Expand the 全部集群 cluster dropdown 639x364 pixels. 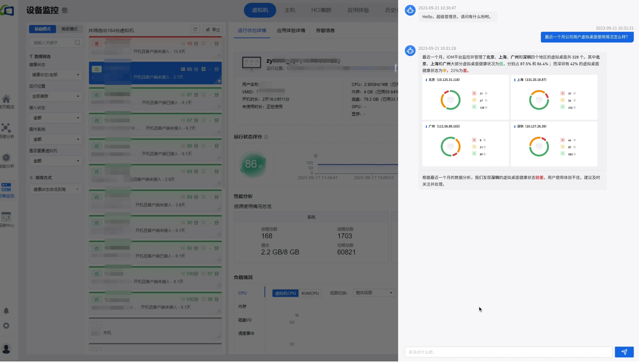click(x=55, y=96)
